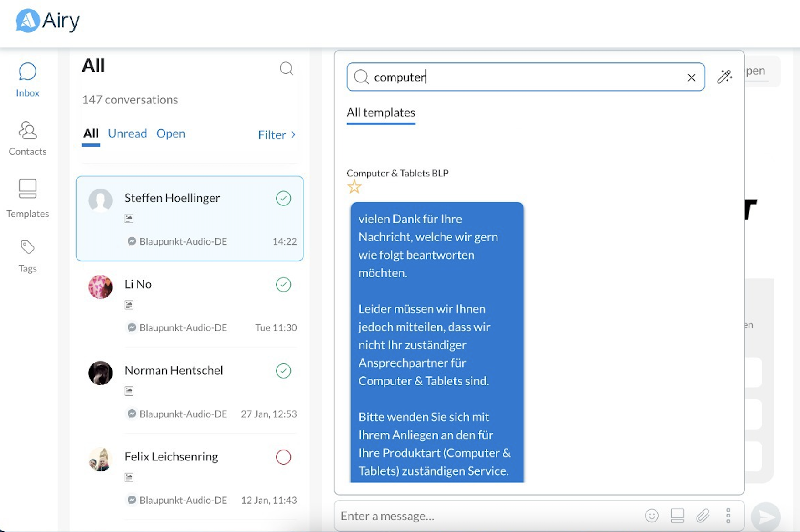Viewport: 800px width, 532px height.
Task: Mark Felix Leichsenring conversation as resolved
Action: [x=283, y=457]
